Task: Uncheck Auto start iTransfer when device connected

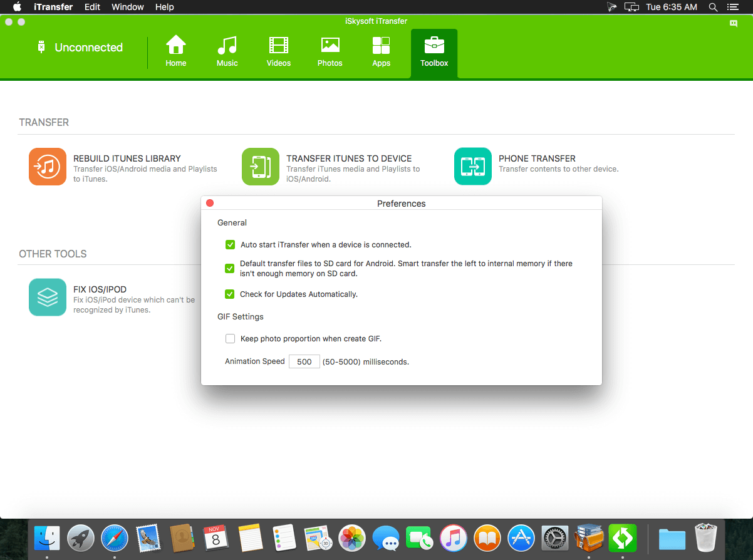Action: pos(230,244)
